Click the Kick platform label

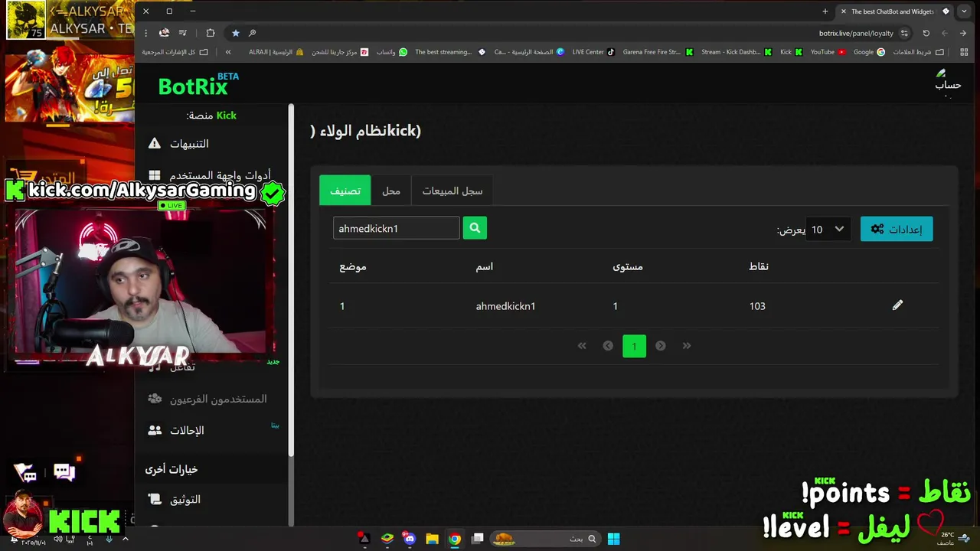pos(226,116)
